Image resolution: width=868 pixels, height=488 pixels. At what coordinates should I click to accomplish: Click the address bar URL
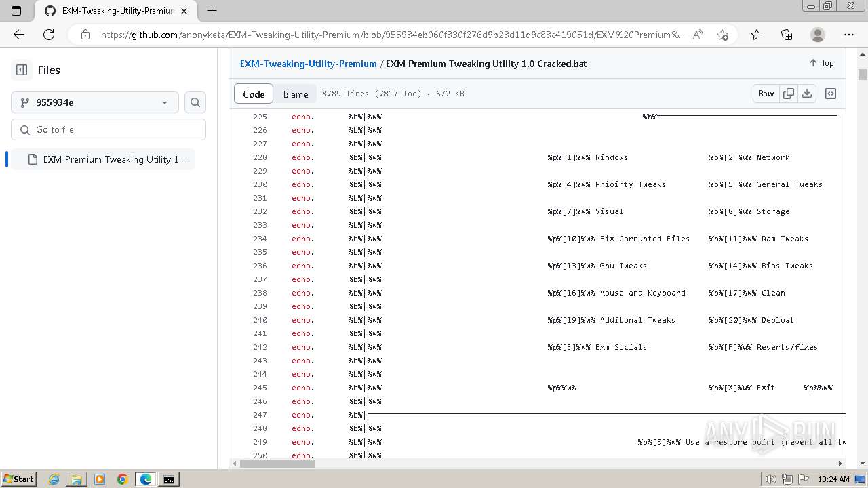393,35
